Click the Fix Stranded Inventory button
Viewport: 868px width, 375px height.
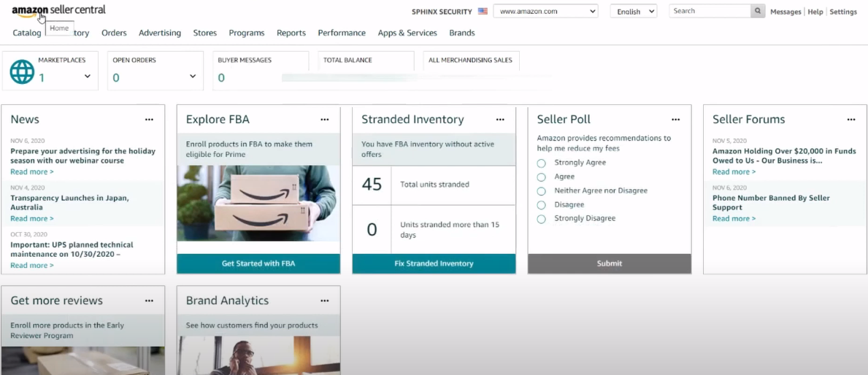tap(434, 263)
